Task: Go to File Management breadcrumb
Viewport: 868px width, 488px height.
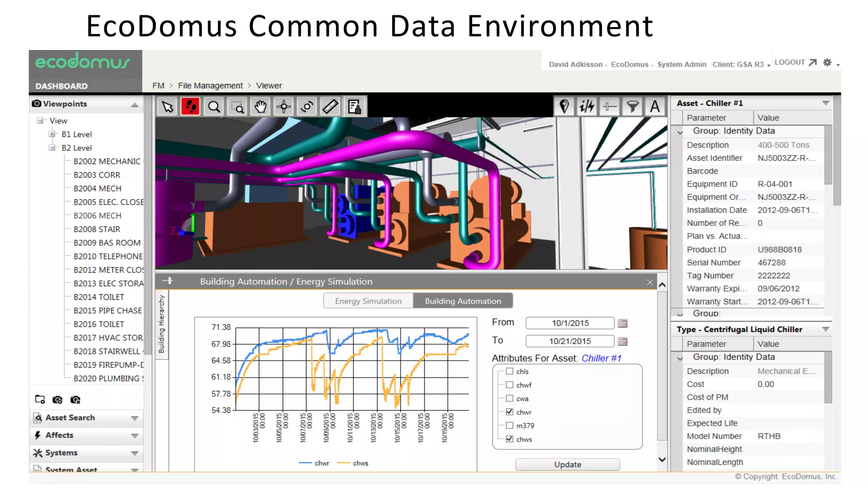Action: 210,86
